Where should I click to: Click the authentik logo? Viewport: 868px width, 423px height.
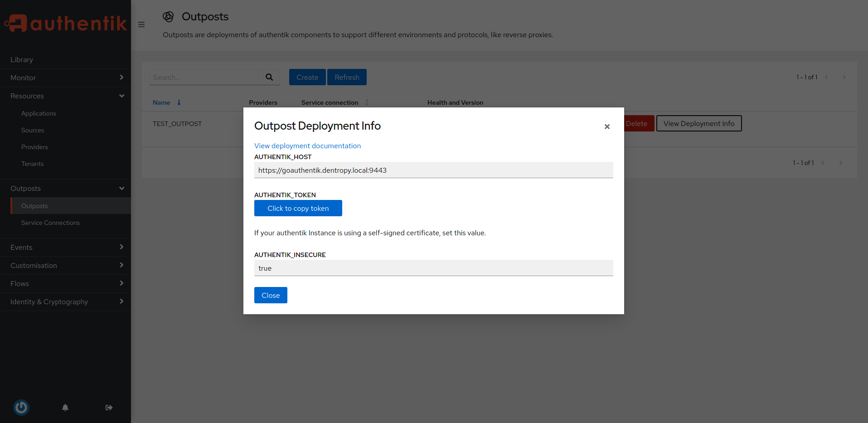(65, 23)
